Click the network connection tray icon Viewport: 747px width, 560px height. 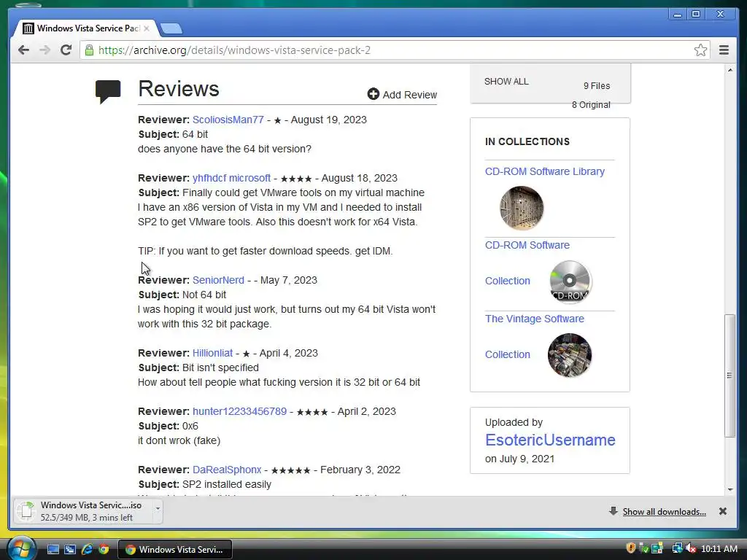pyautogui.click(x=677, y=548)
